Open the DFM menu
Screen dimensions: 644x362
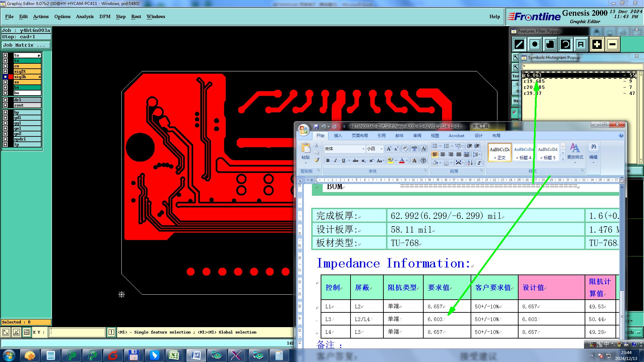pyautogui.click(x=105, y=16)
